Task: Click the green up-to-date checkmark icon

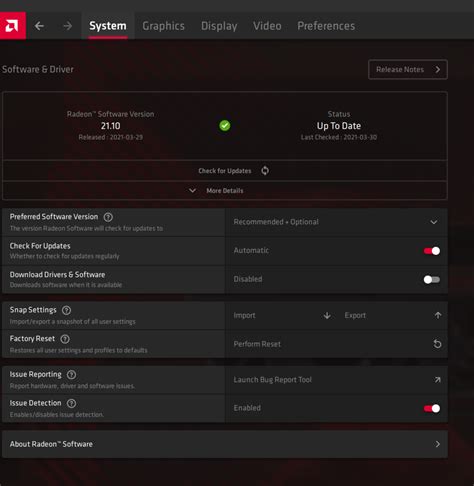Action: click(x=225, y=126)
